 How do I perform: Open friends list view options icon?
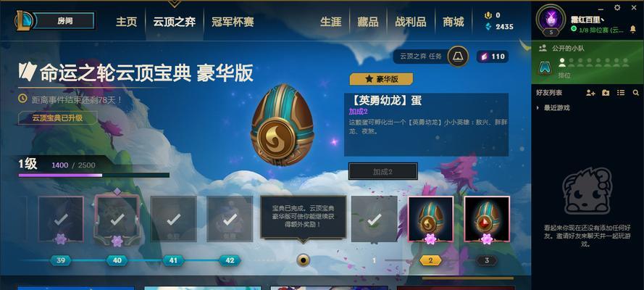click(x=621, y=93)
